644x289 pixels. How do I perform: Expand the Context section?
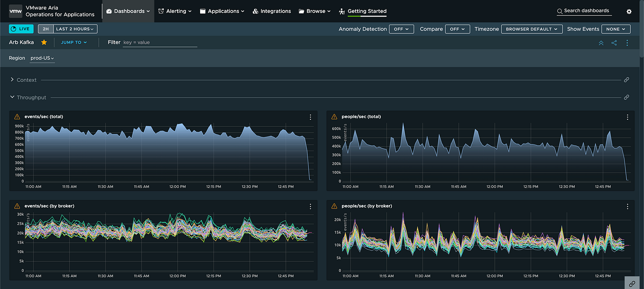(11, 80)
